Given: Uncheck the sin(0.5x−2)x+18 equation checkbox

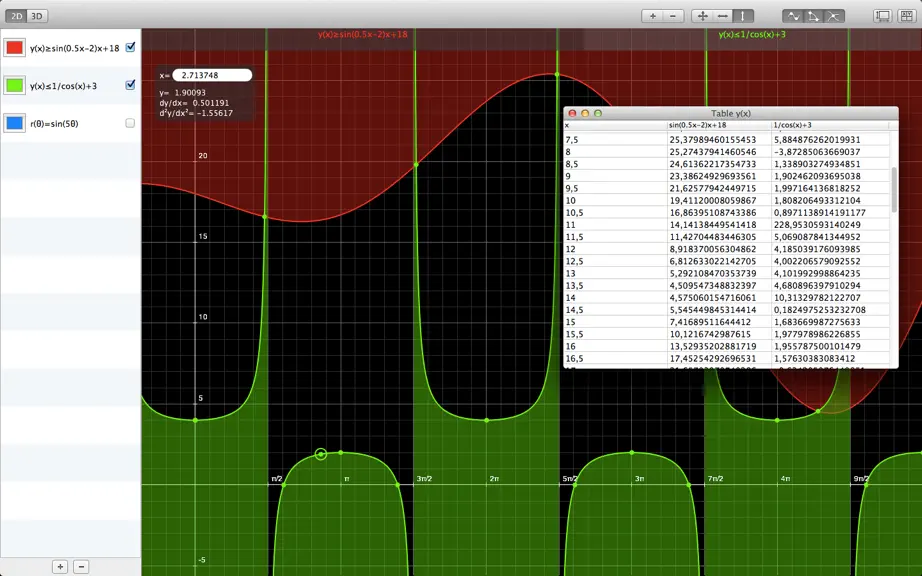Looking at the screenshot, I should [x=131, y=47].
